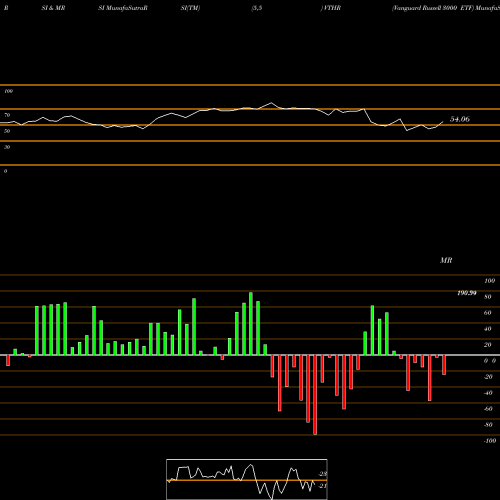Click the MR label above the histogram
The image size is (500, 500).
pyautogui.click(x=446, y=260)
